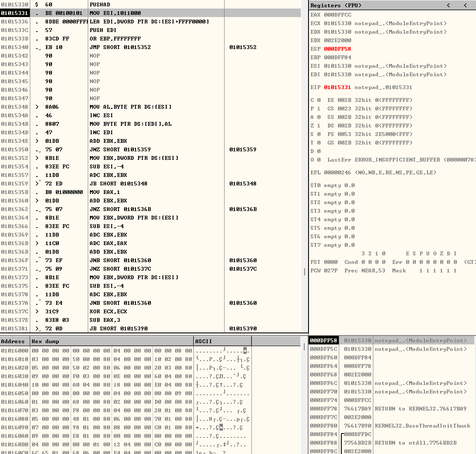Click the Hex dump column header
Screen dimensions: 476x454
[112, 341]
